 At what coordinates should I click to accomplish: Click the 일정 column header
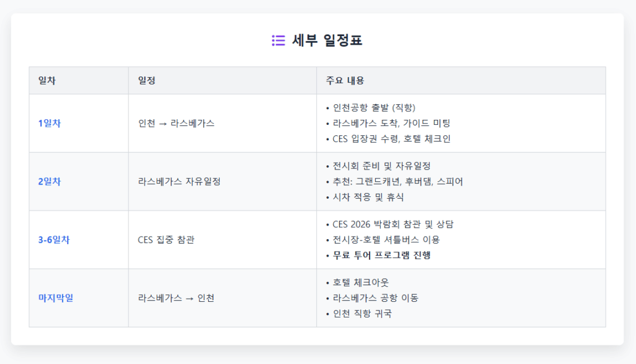(147, 81)
